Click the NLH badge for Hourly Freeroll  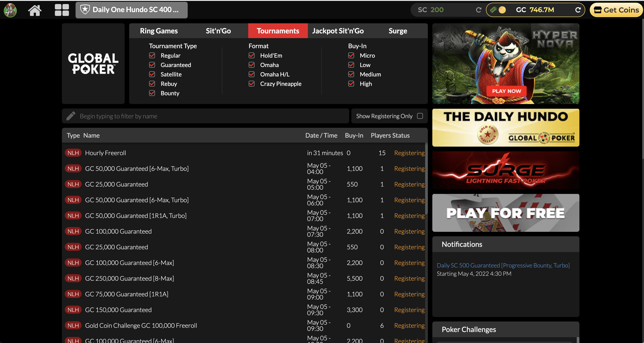point(73,153)
